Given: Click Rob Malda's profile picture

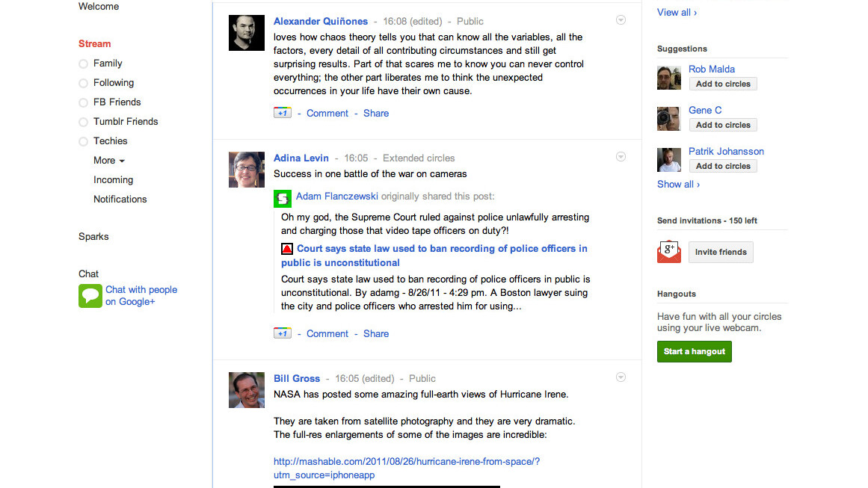Looking at the screenshot, I should tap(669, 78).
